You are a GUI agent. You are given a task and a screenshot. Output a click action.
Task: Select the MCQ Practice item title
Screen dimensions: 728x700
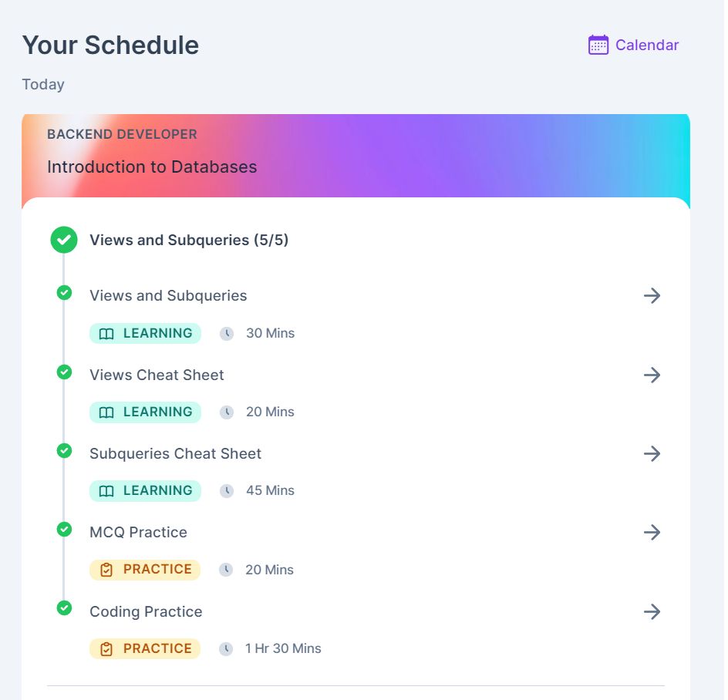[x=138, y=533]
